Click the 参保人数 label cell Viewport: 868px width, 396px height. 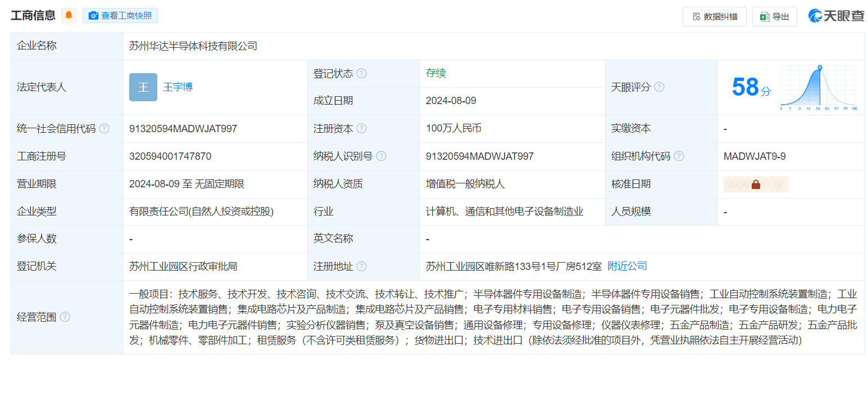point(67,238)
